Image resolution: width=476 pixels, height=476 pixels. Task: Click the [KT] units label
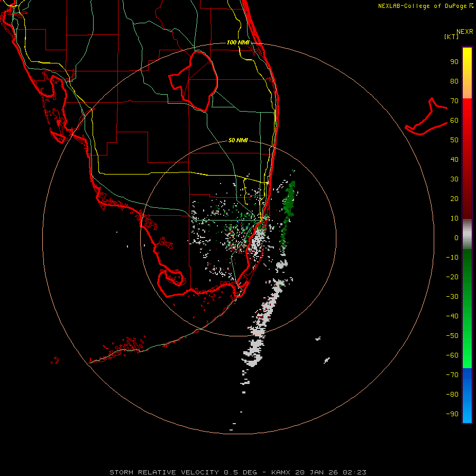(452, 36)
